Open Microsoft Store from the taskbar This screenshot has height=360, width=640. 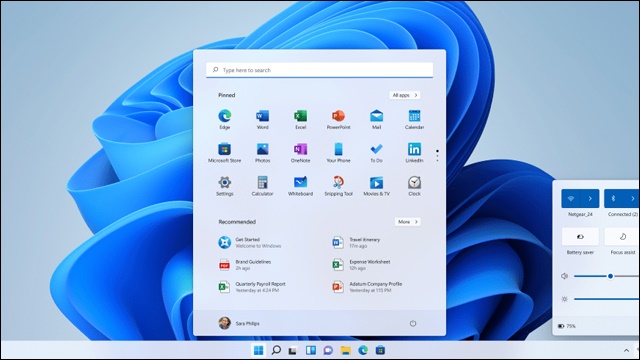[x=380, y=350]
